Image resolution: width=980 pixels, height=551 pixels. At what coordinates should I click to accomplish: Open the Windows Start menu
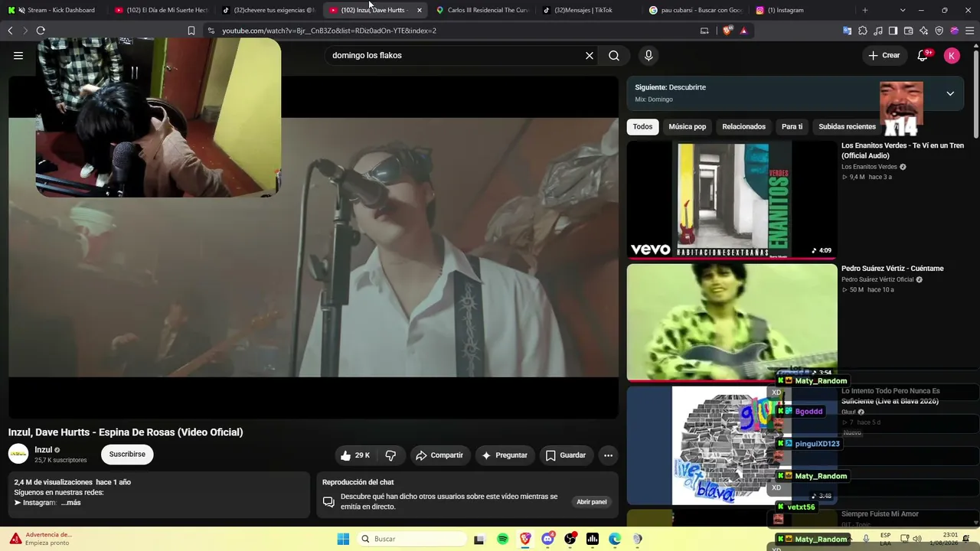click(x=344, y=539)
